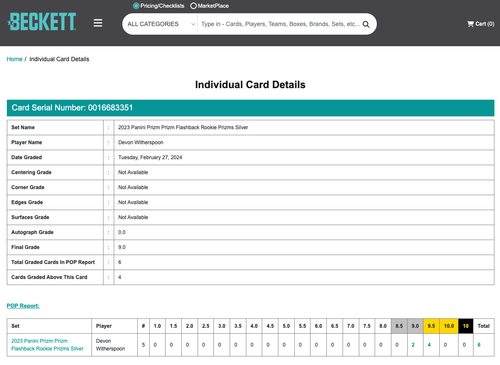Click the 9.5 grade count 4
The width and height of the screenshot is (500, 365).
pyautogui.click(x=429, y=345)
